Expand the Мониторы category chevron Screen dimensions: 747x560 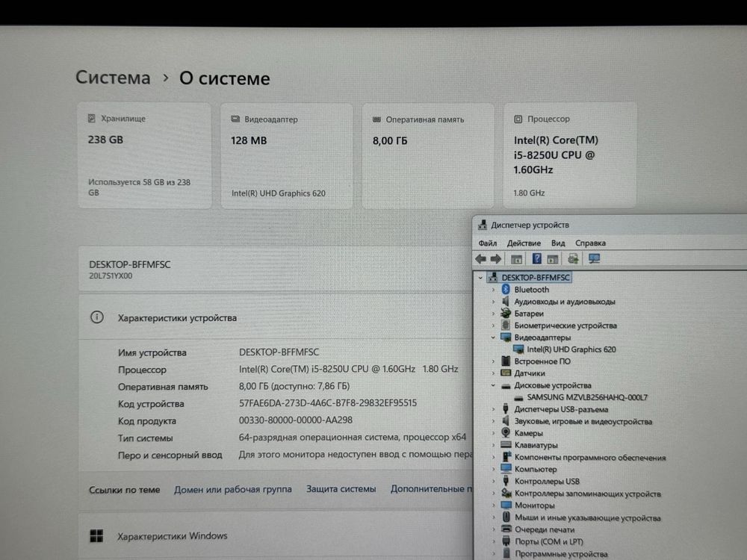click(494, 505)
